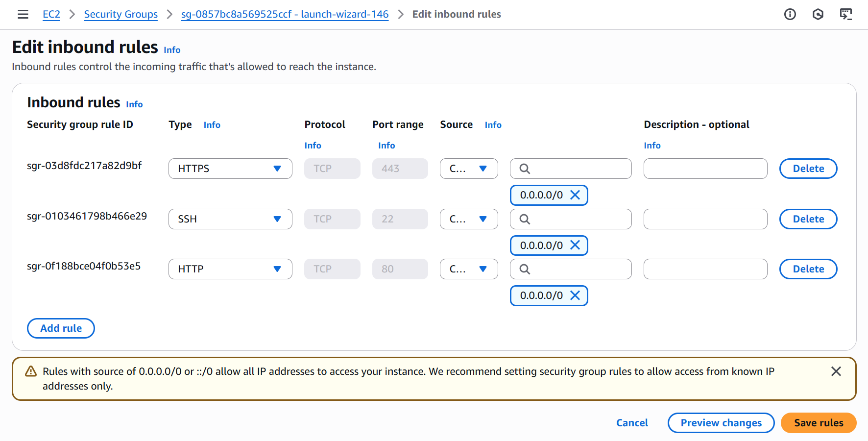Open the navigation sidebar menu
Image resolution: width=868 pixels, height=441 pixels.
tap(23, 14)
